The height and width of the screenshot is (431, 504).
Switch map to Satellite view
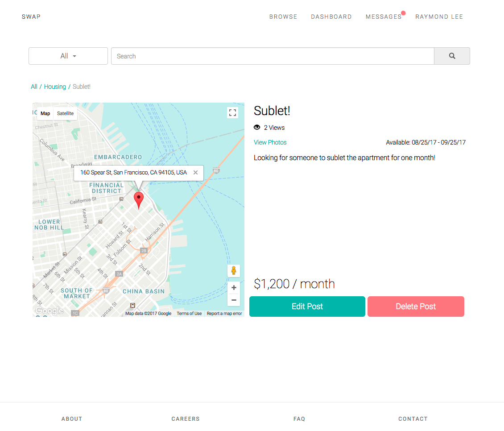point(65,113)
